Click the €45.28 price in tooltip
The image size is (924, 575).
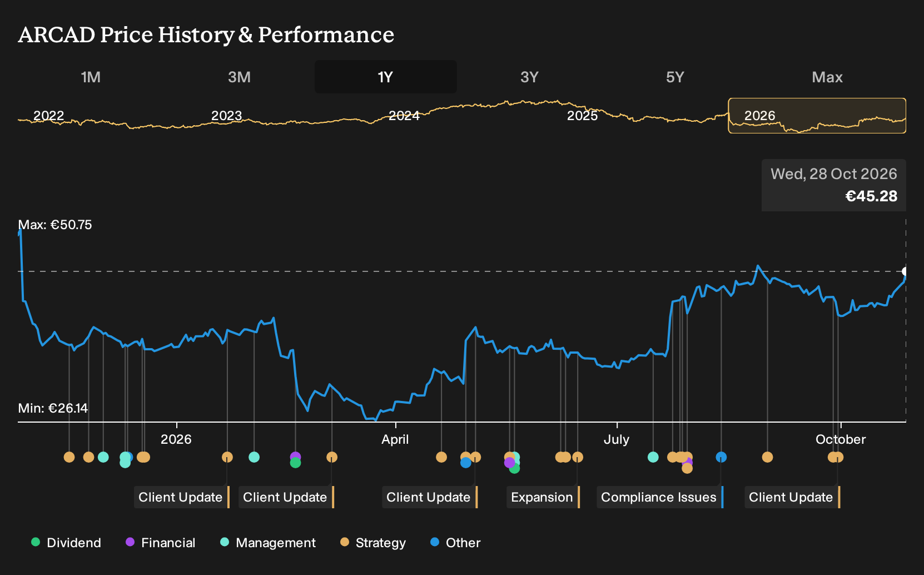pyautogui.click(x=871, y=196)
